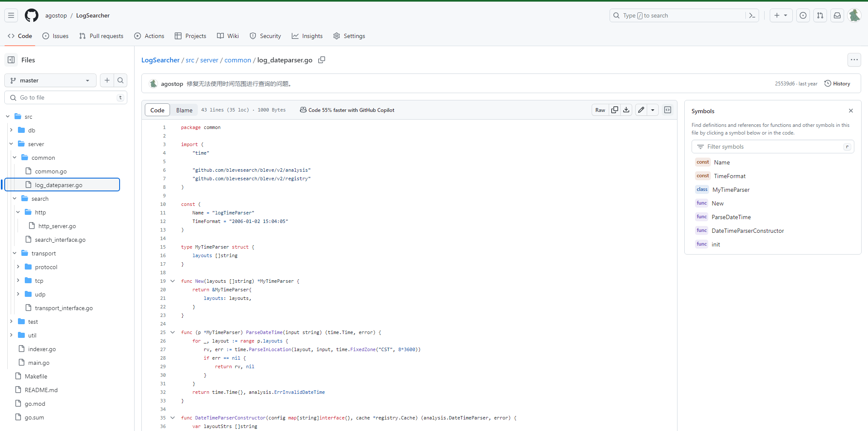Viewport: 868px width, 431px height.
Task: Open log_dateparser.go in file tree
Action: coord(62,185)
